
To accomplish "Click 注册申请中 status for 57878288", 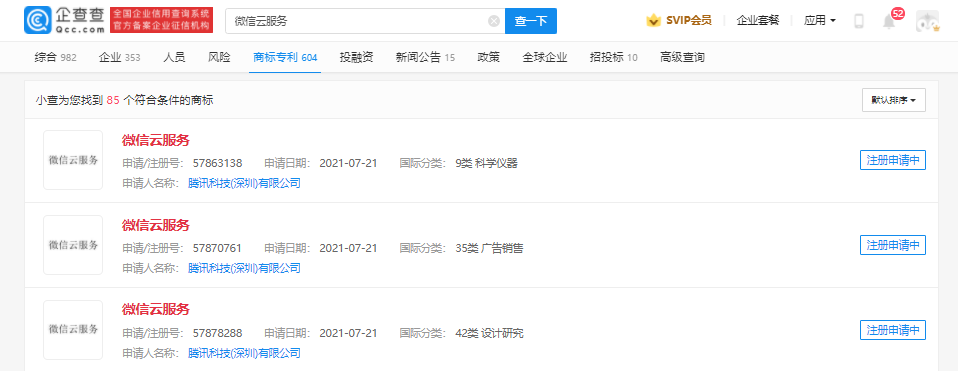I will 893,330.
